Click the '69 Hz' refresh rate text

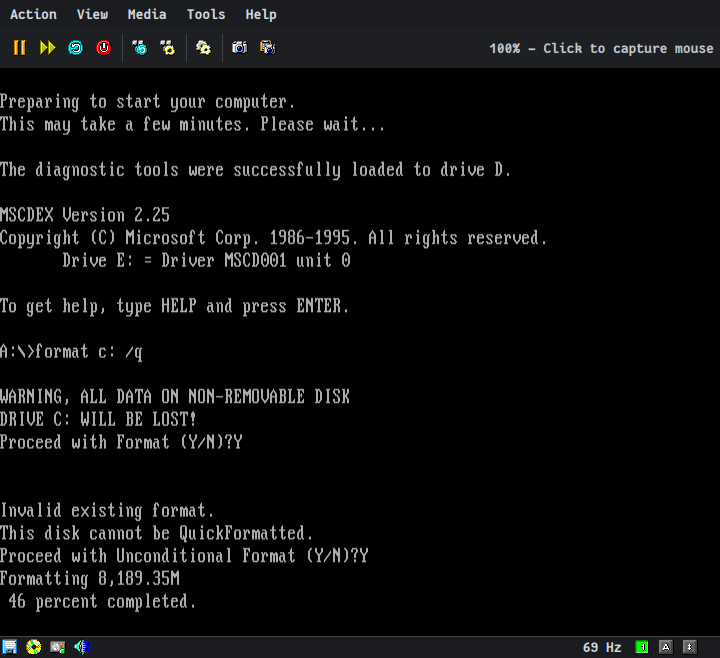602,647
